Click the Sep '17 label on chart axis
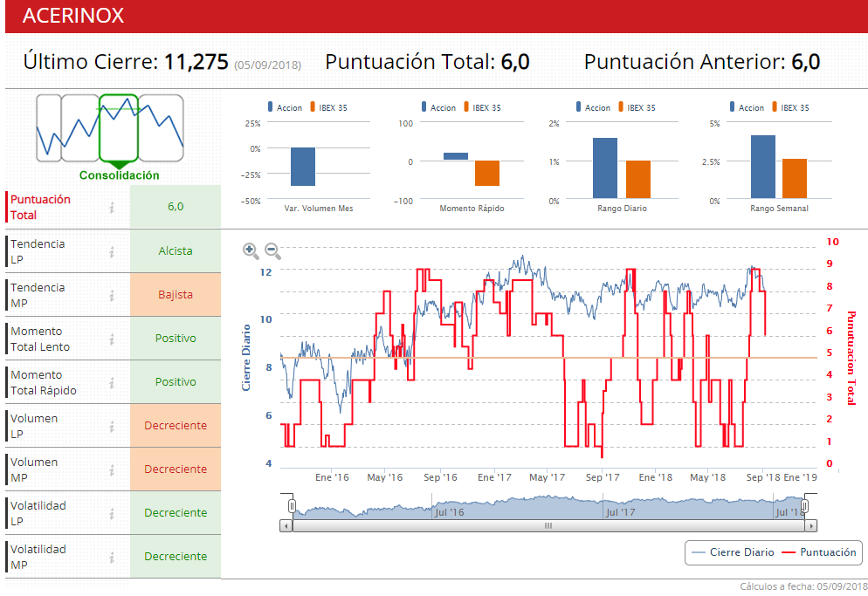This screenshot has height=596, width=868. click(603, 477)
